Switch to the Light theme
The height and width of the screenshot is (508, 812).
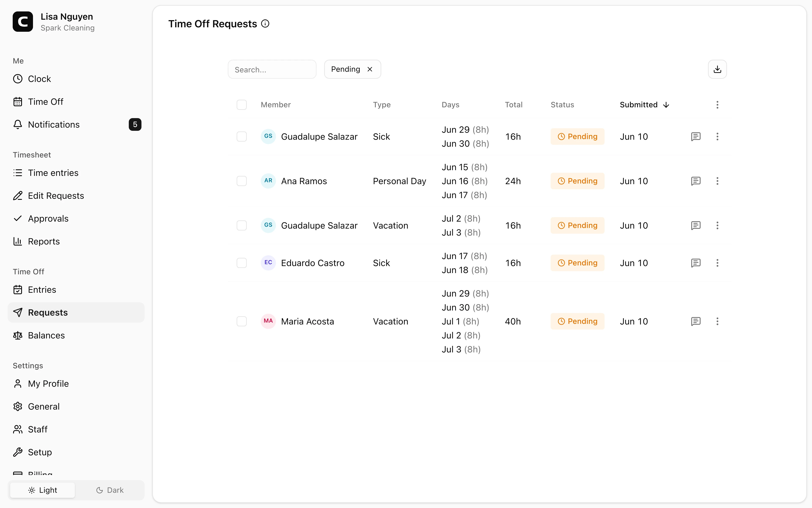pyautogui.click(x=43, y=490)
